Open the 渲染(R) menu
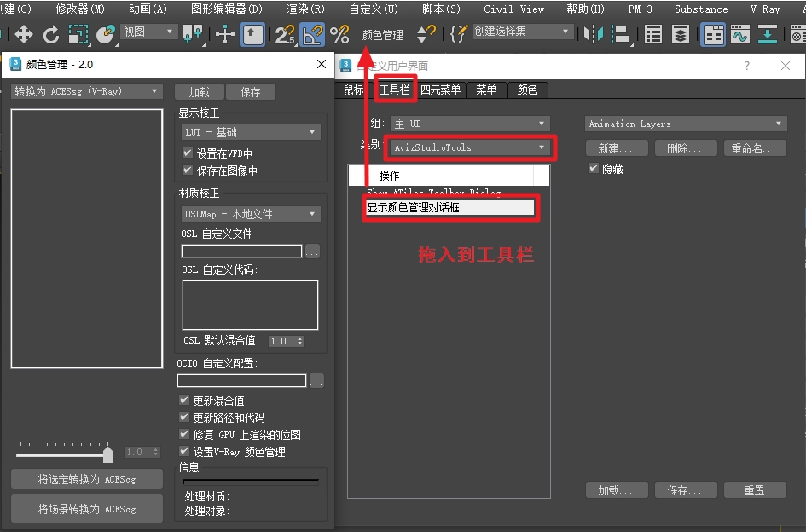This screenshot has width=806, height=532. pyautogui.click(x=305, y=9)
